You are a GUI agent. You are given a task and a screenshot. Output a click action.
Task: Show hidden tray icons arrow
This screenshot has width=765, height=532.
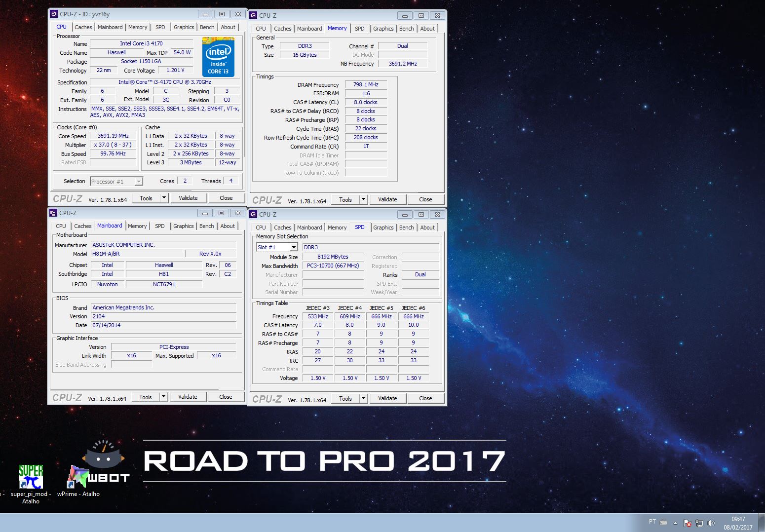coord(675,523)
